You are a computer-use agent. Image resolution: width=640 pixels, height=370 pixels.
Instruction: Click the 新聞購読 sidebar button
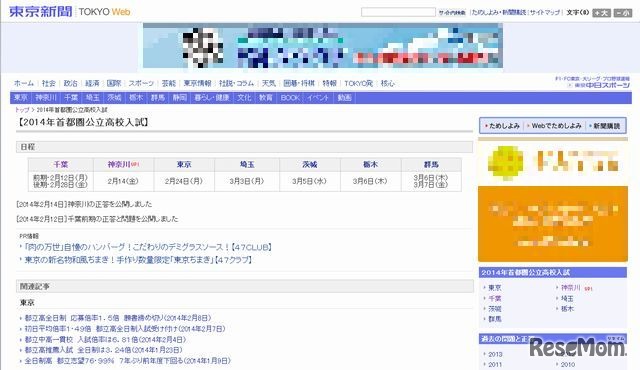[x=606, y=126]
